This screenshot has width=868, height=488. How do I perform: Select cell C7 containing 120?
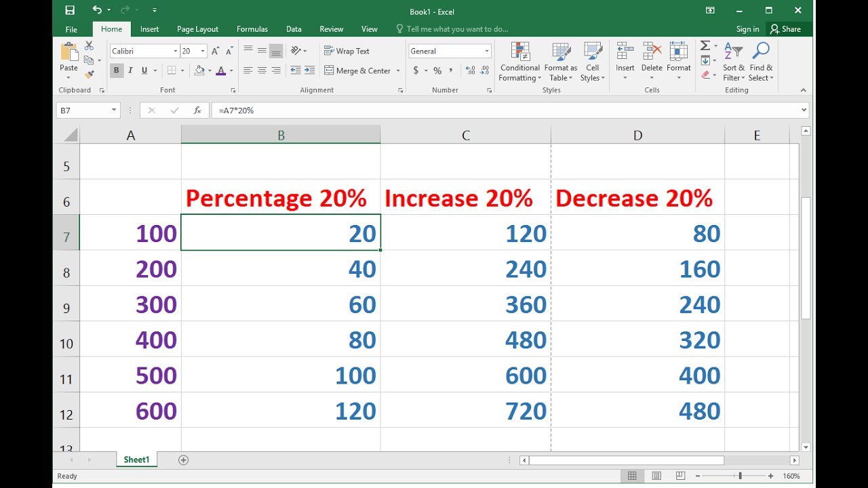pyautogui.click(x=465, y=233)
